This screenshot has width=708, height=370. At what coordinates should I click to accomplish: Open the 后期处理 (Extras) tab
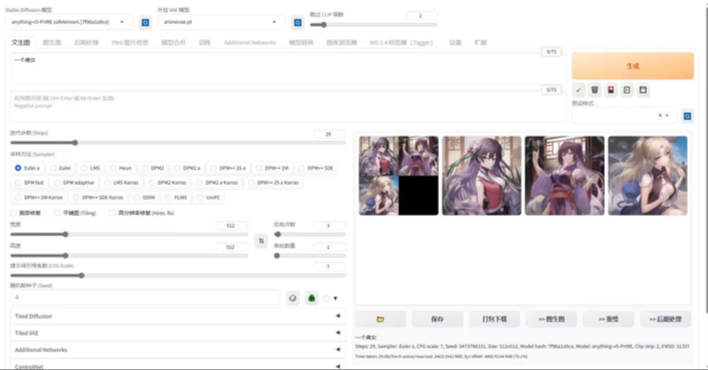coord(86,42)
